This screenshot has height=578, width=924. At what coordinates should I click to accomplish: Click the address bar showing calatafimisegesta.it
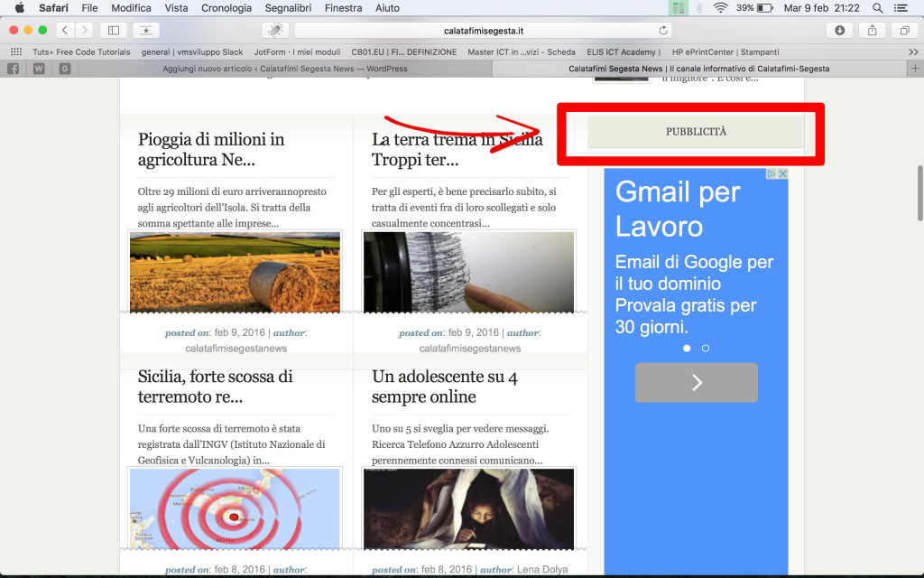(x=484, y=30)
